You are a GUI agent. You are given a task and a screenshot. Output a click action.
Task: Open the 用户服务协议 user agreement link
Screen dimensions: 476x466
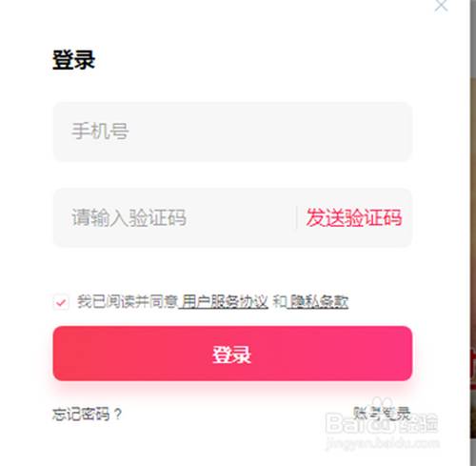tap(225, 301)
